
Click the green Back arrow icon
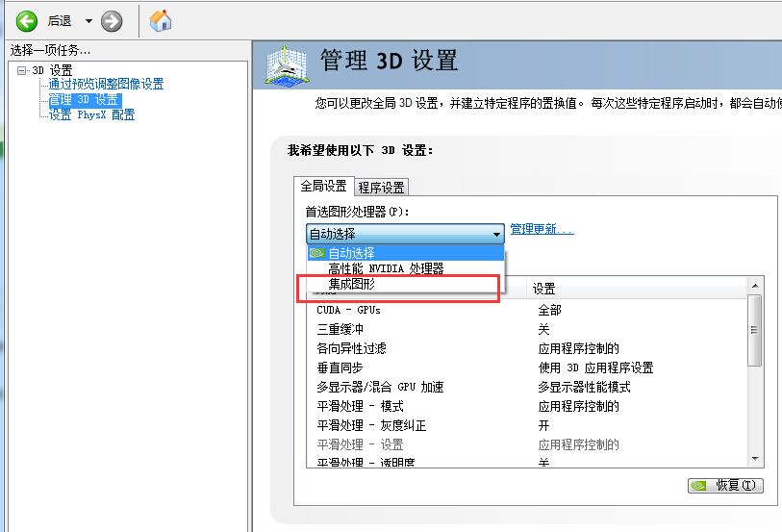(x=26, y=21)
